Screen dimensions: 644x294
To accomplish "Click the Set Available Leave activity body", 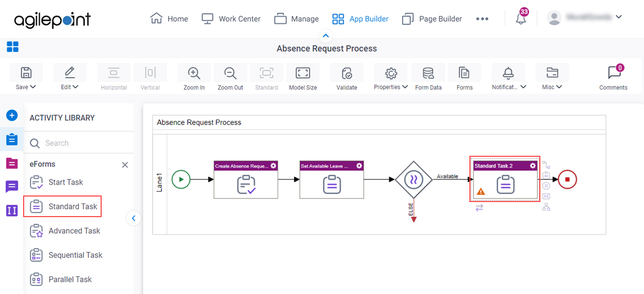I will (332, 184).
